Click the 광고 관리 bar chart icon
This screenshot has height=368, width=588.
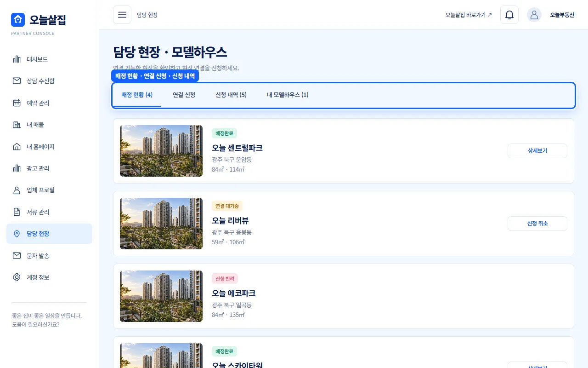[17, 168]
